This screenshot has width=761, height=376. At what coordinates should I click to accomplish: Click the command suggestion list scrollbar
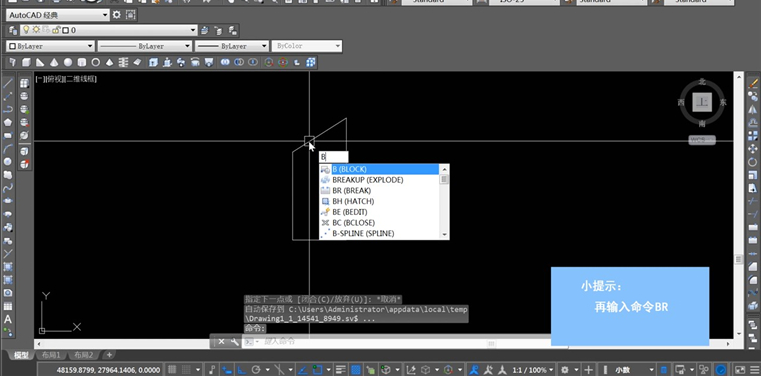pos(444,201)
